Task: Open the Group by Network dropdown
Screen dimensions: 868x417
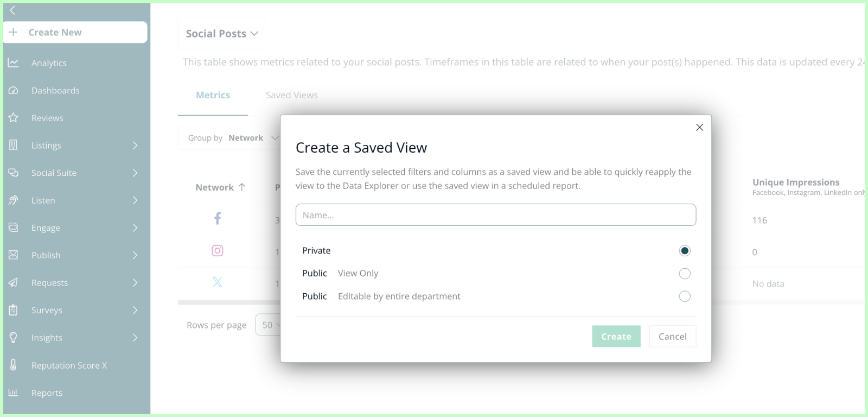Action: click(x=233, y=138)
